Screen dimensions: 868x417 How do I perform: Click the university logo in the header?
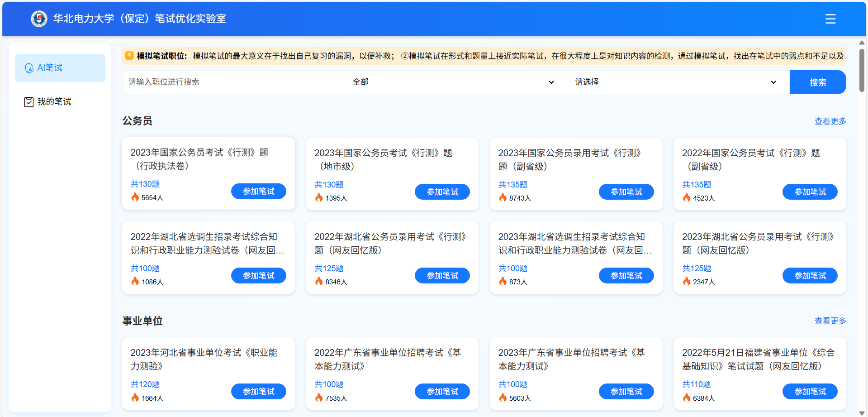tap(39, 19)
